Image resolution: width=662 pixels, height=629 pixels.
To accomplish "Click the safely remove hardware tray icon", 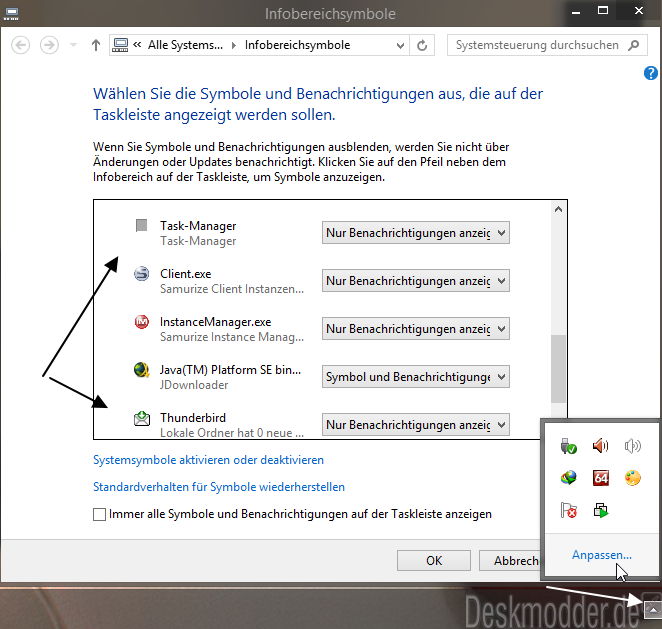I will (568, 446).
